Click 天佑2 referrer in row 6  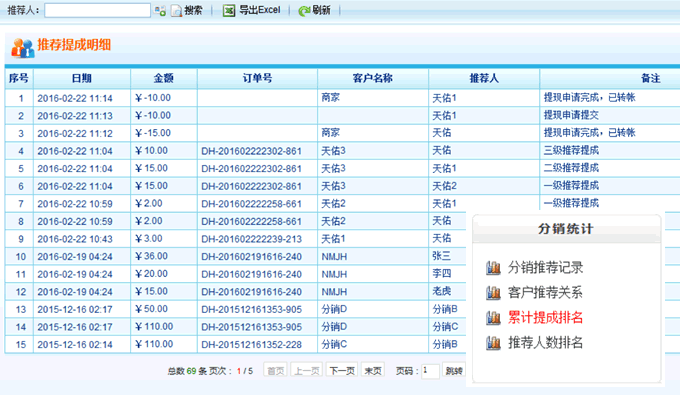(445, 186)
